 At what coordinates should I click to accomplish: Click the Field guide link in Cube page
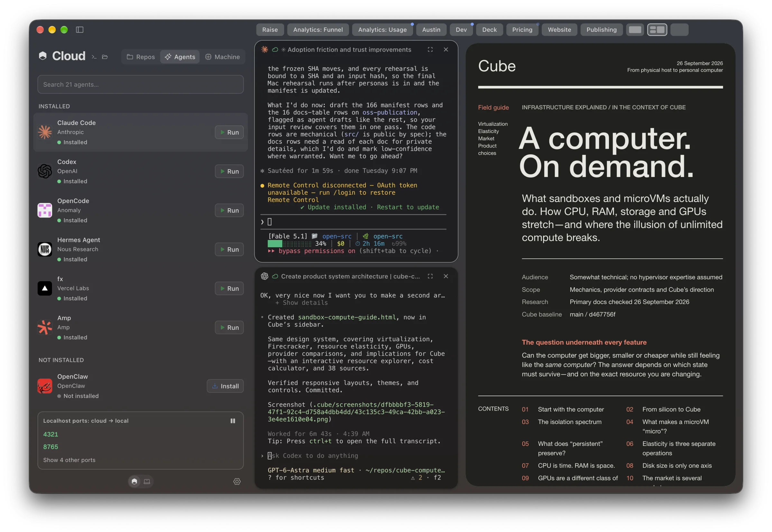click(493, 107)
